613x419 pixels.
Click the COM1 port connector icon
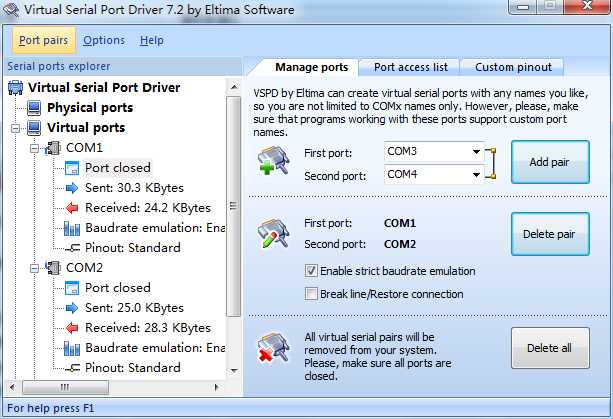[53, 148]
